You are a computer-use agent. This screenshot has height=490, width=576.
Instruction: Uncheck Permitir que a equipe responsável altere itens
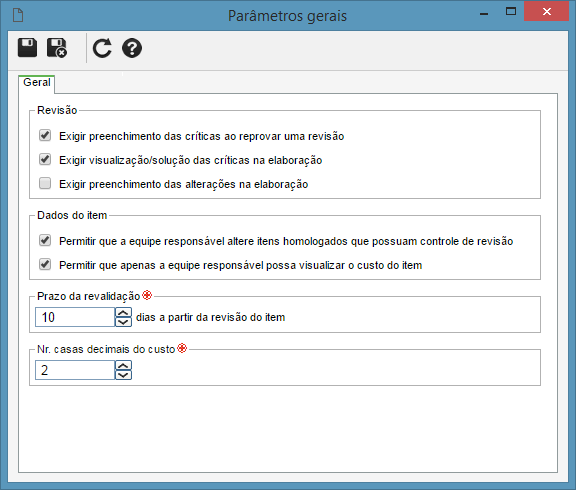pyautogui.click(x=45, y=241)
